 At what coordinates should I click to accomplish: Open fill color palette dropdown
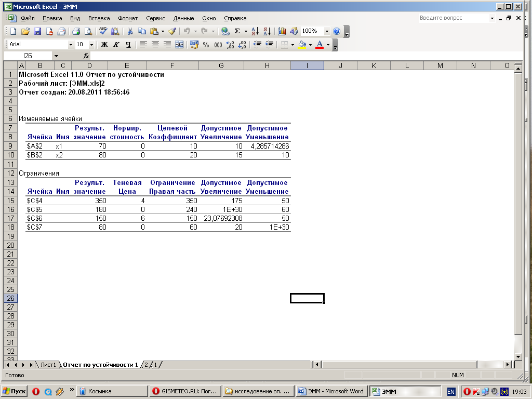[x=310, y=45]
